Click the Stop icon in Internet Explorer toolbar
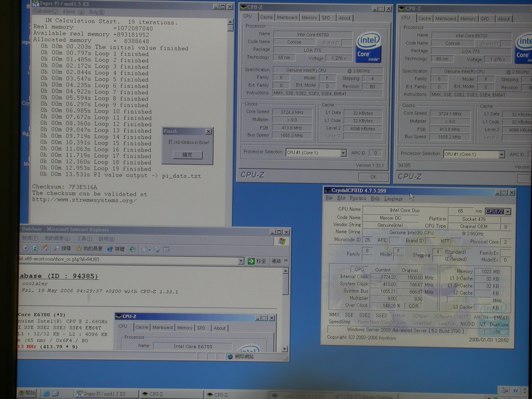 [25, 249]
